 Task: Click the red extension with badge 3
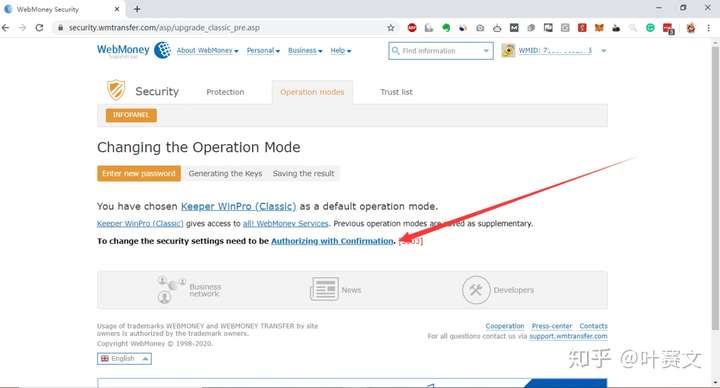(668, 28)
